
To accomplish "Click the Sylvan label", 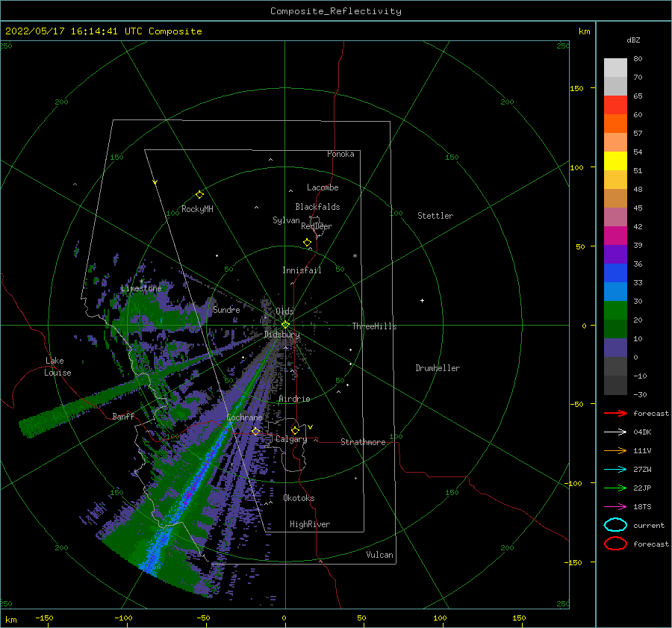I will [286, 220].
